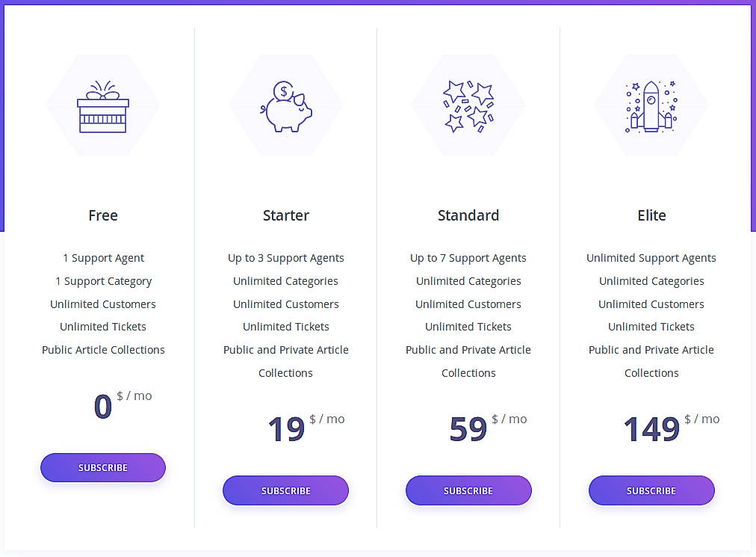Screen dimensions: 756x557
Task: Click "Up to 7 Support Agents" text
Action: pyautogui.click(x=468, y=258)
